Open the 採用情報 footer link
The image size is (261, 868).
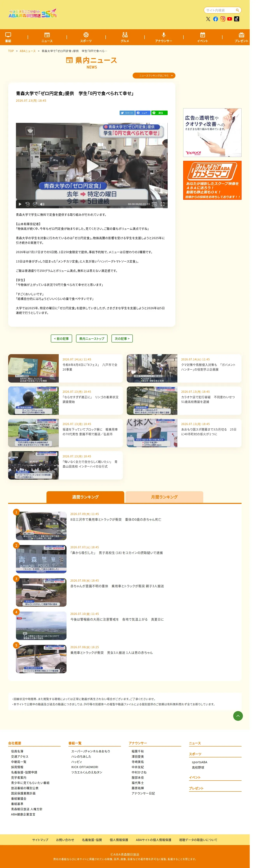[17, 767]
